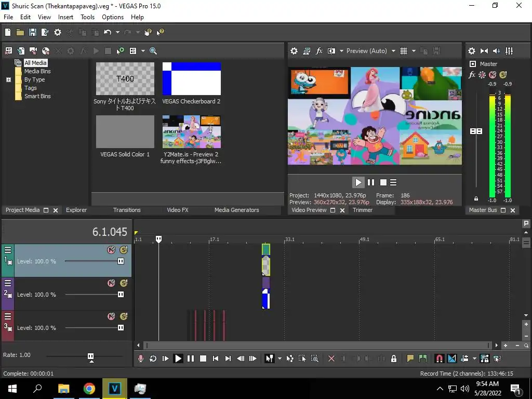
Task: Click the Record microphone icon
Action: click(140, 358)
